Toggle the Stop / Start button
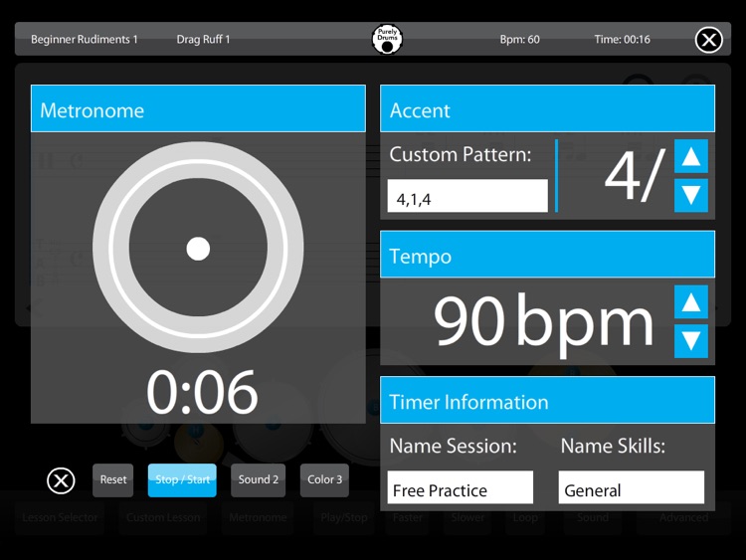This screenshot has height=560, width=746. click(182, 480)
